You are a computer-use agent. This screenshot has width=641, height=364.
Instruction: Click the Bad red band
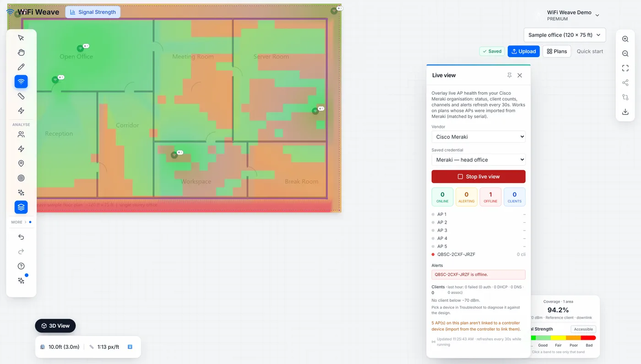point(589,338)
